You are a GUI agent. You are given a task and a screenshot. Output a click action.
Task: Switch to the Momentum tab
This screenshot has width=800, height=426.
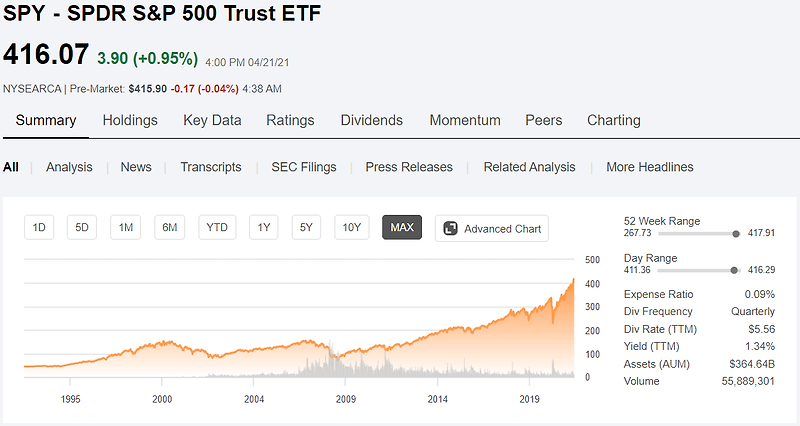(465, 120)
